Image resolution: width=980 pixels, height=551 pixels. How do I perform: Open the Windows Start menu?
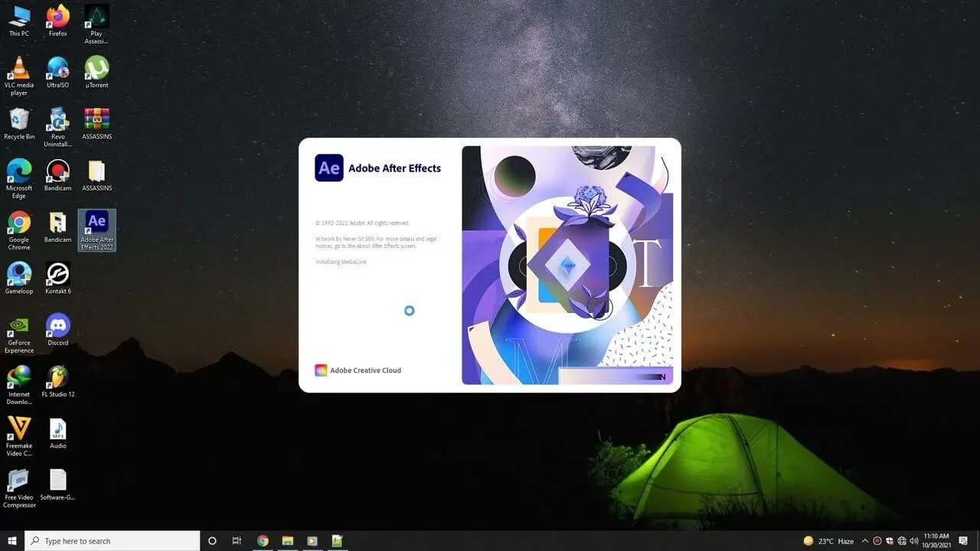(x=12, y=541)
